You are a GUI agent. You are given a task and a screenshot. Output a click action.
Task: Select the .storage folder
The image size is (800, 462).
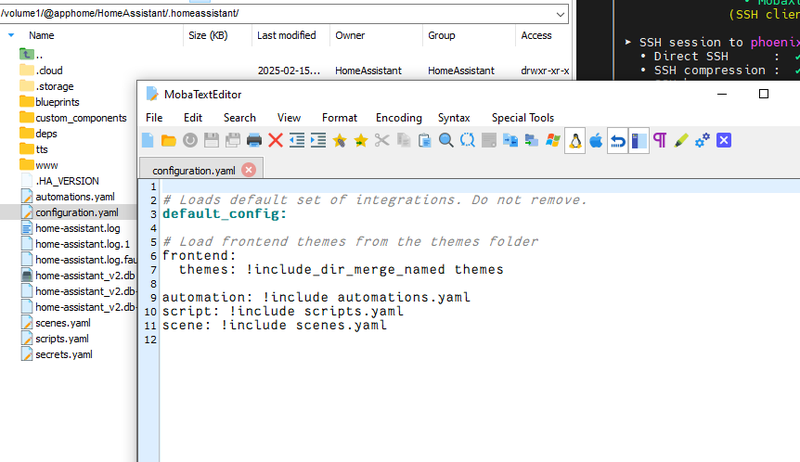click(x=46, y=86)
